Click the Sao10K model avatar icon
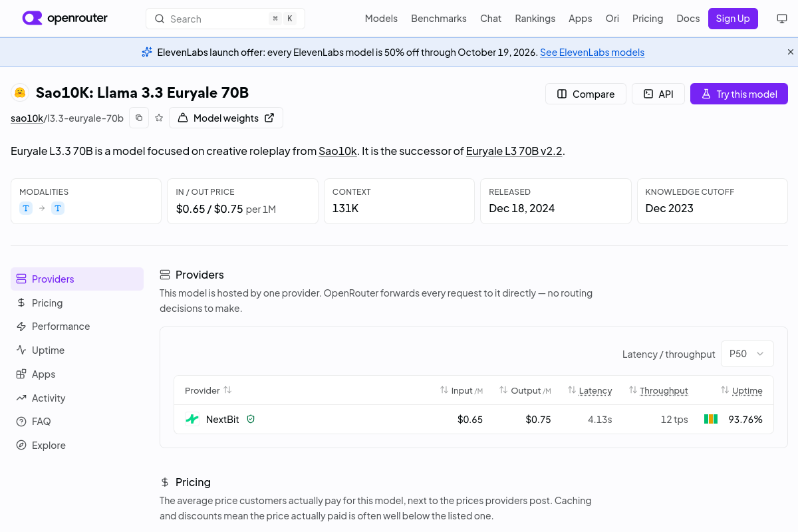The width and height of the screenshot is (798, 532). (x=20, y=93)
